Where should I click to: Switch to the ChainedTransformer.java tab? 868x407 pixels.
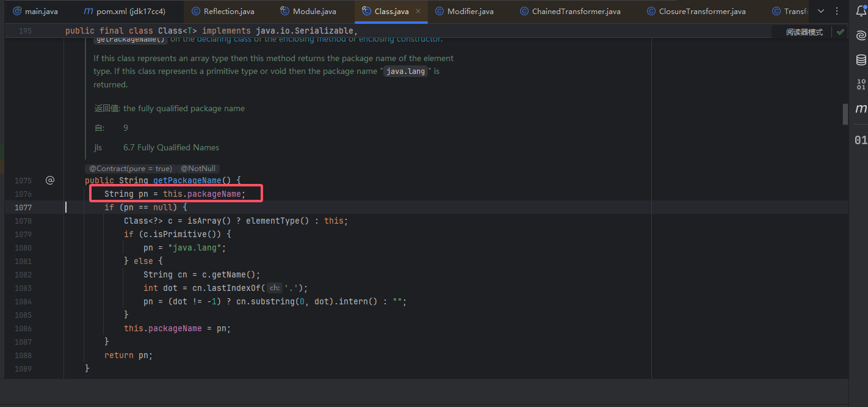coord(570,11)
